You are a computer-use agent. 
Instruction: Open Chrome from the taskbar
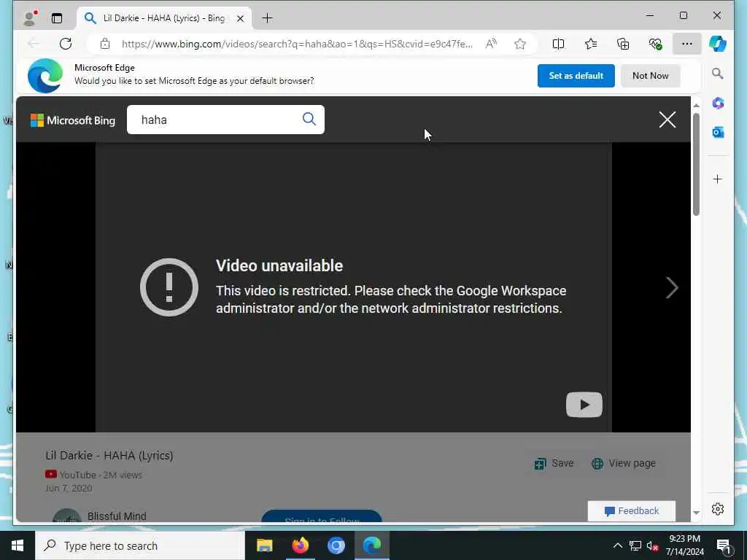336,545
